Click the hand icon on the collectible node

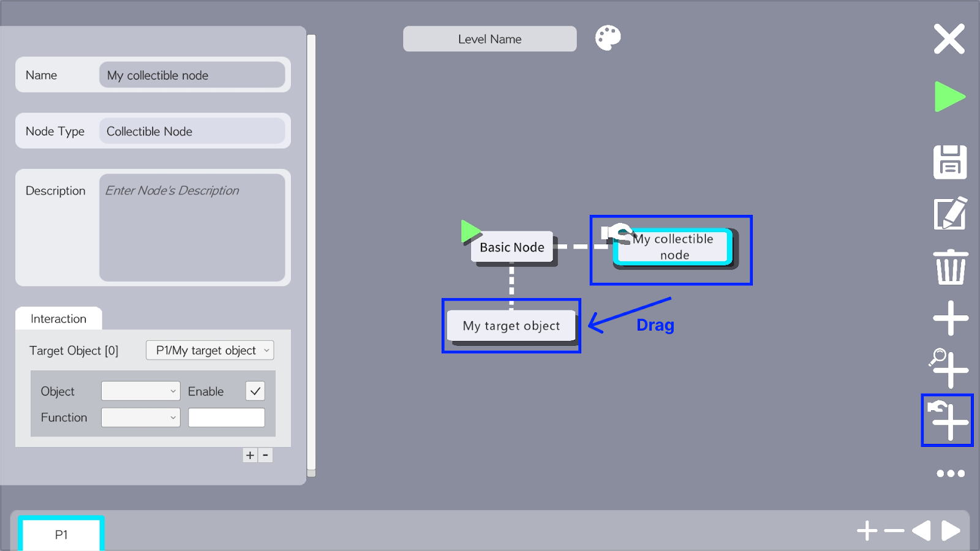click(x=616, y=233)
